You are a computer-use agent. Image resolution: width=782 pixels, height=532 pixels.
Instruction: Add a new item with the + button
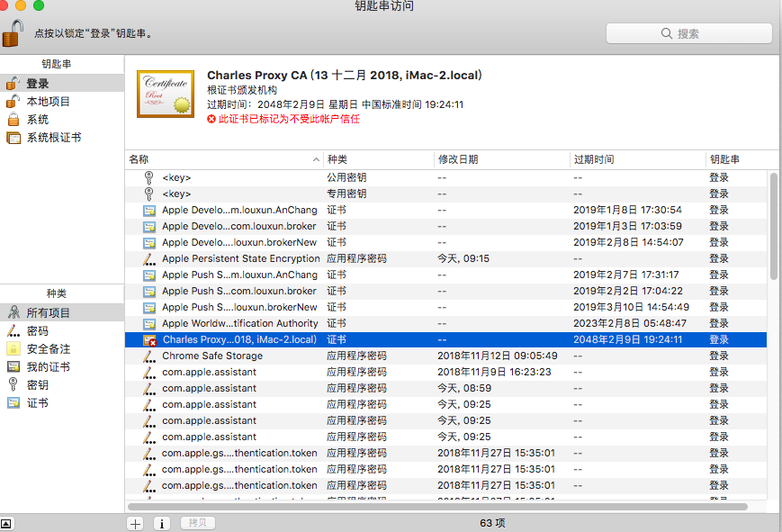click(x=134, y=522)
